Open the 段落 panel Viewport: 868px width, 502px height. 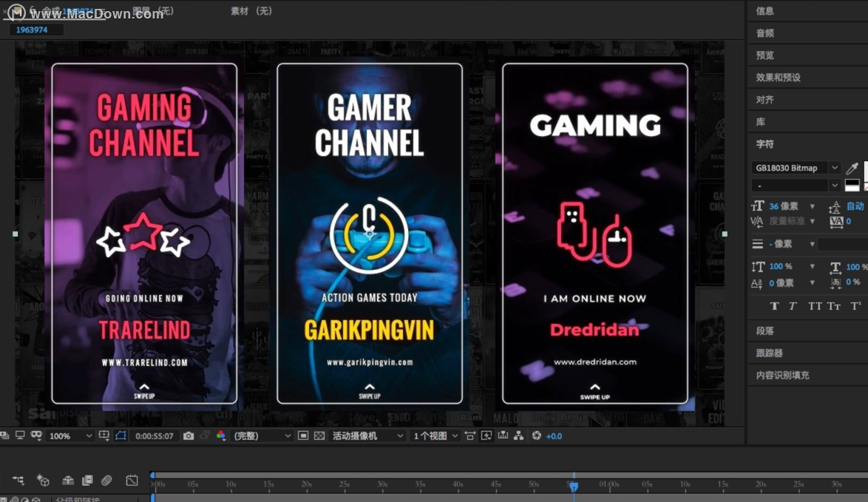click(765, 331)
